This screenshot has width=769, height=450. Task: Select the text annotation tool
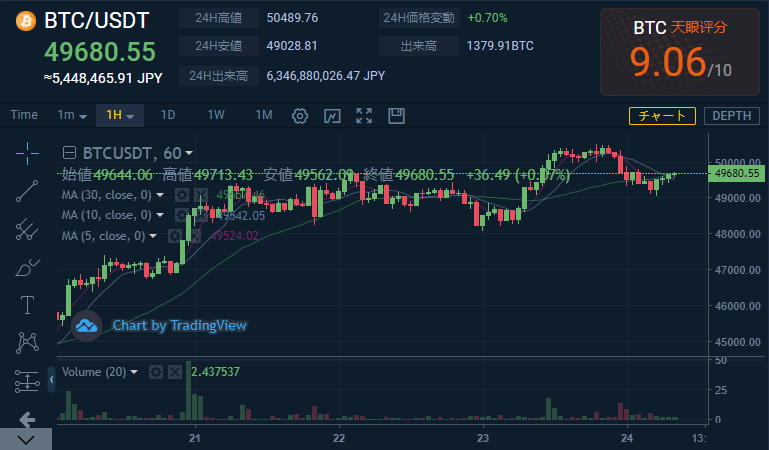click(x=27, y=305)
